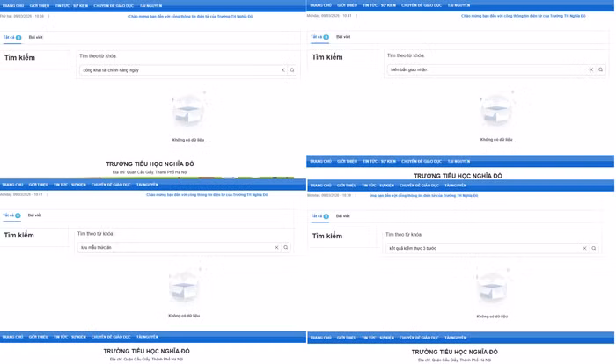Hit the search icon next to 'lưu mẫu thức ăn'
Image resolution: width=616 pixels, height=364 pixels.
click(x=286, y=248)
